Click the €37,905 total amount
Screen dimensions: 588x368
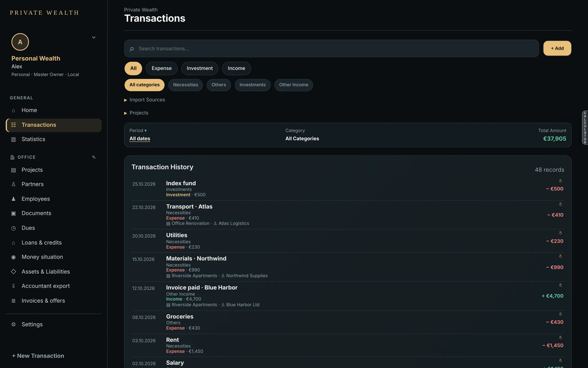pyautogui.click(x=554, y=139)
